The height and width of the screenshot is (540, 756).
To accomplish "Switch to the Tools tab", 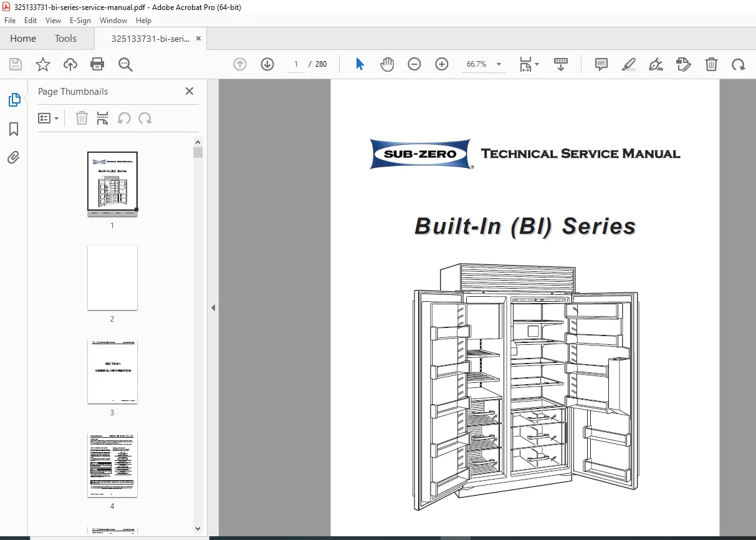I will 65,38.
